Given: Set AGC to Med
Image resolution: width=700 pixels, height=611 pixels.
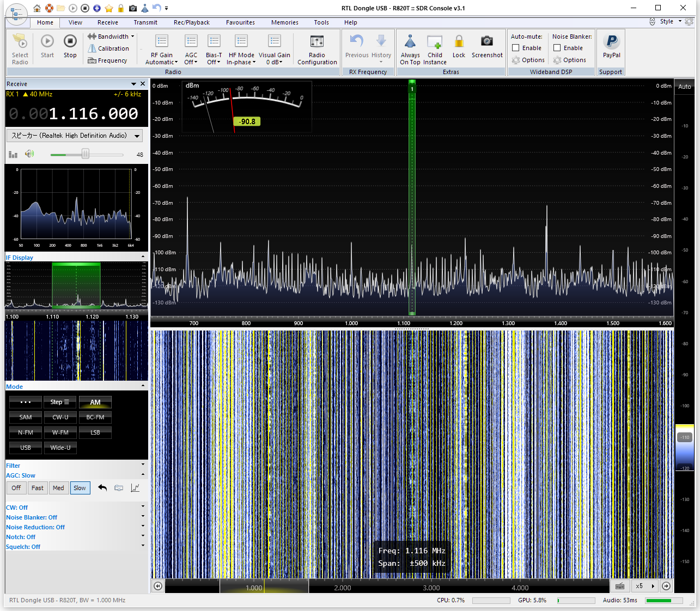Looking at the screenshot, I should coord(58,488).
